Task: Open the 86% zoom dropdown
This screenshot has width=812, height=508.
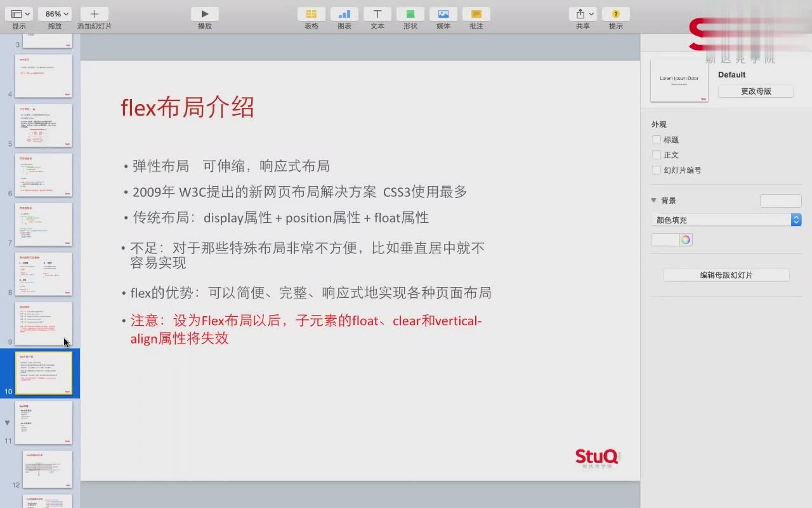Action: 55,14
